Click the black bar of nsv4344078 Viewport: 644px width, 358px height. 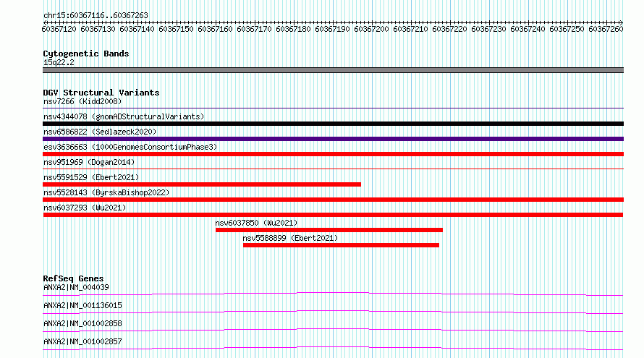(x=333, y=124)
